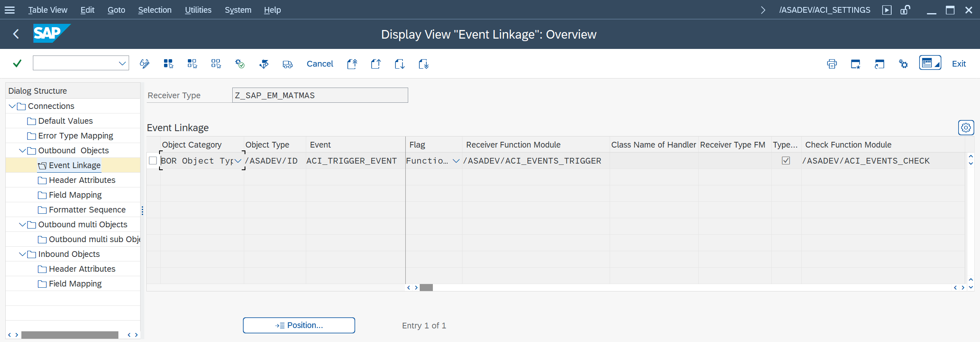This screenshot has width=980, height=342.
Task: Click the Dialog Structure horizontal scrollbar thumb
Action: tap(70, 335)
